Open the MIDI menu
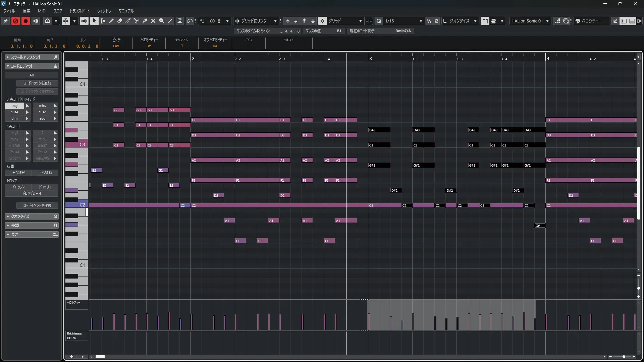Viewport: 644px width, 362px height. [42, 11]
